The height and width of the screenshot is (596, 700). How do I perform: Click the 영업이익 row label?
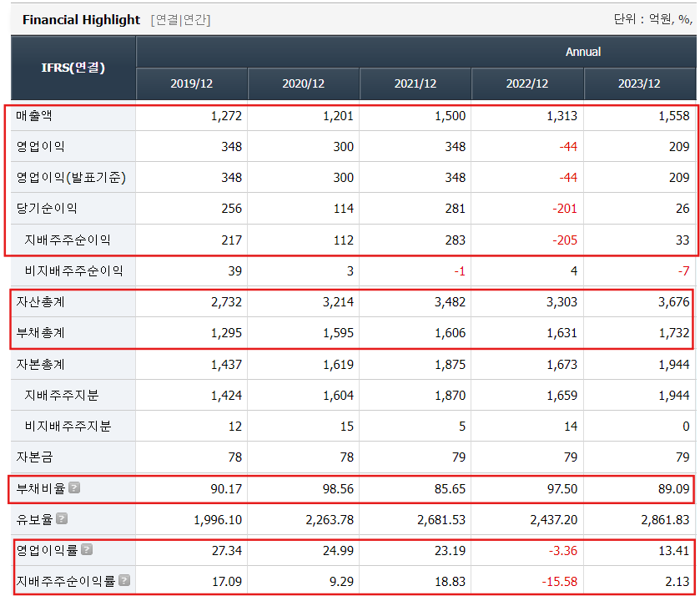coord(41,147)
